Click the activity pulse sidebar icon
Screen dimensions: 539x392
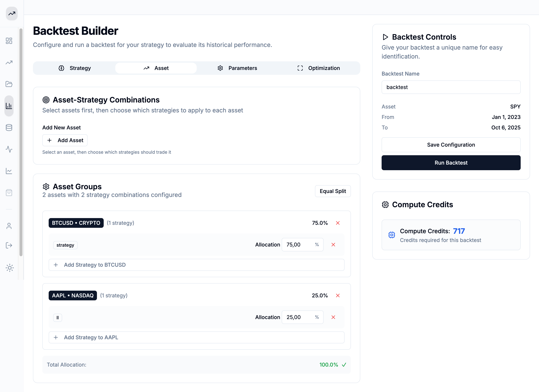click(x=9, y=149)
